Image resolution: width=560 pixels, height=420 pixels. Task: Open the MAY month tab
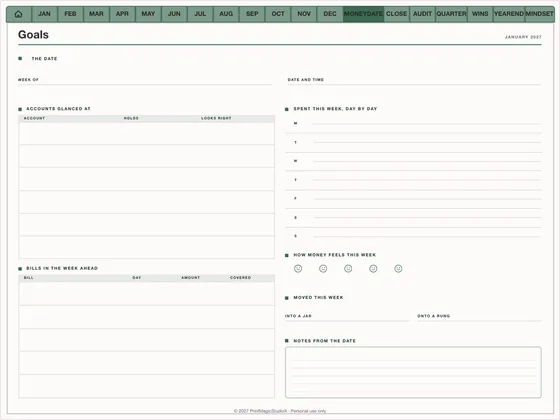point(148,14)
